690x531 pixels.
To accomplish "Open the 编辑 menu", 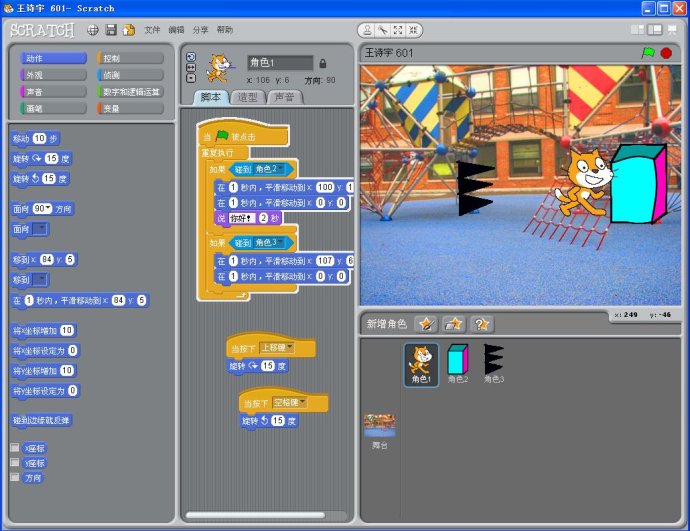I will click(x=176, y=30).
